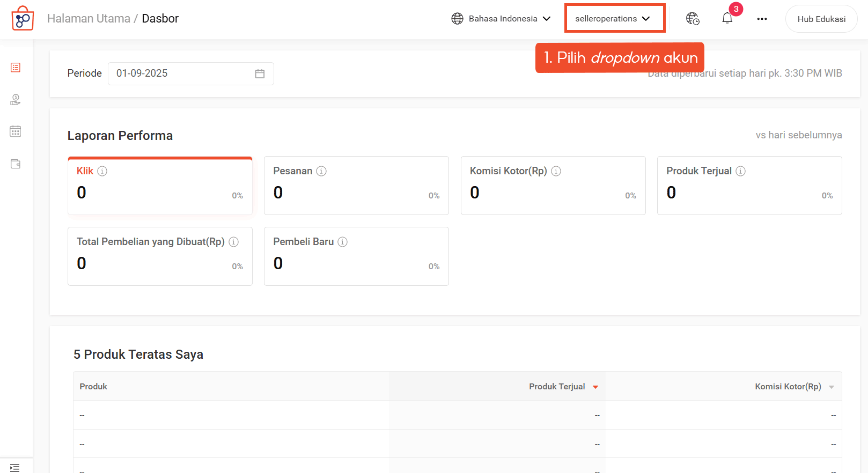Open the Bahasa Indonesia language dropdown
Screen dimensions: 868x473
pos(501,19)
